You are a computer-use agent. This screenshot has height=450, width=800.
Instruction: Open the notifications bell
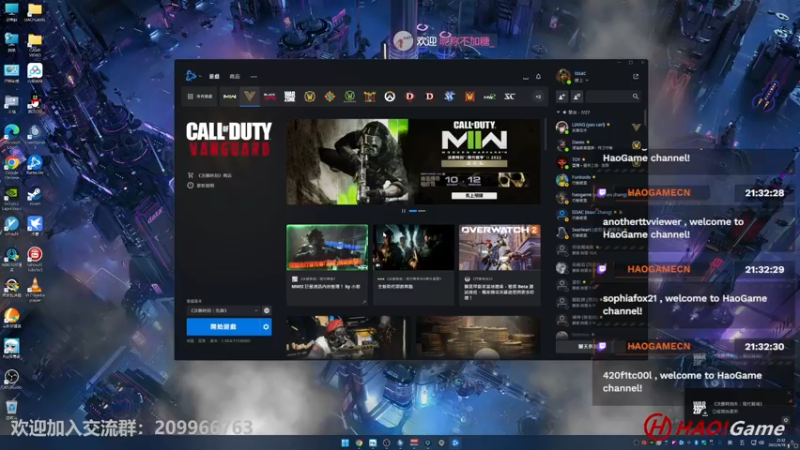point(538,77)
